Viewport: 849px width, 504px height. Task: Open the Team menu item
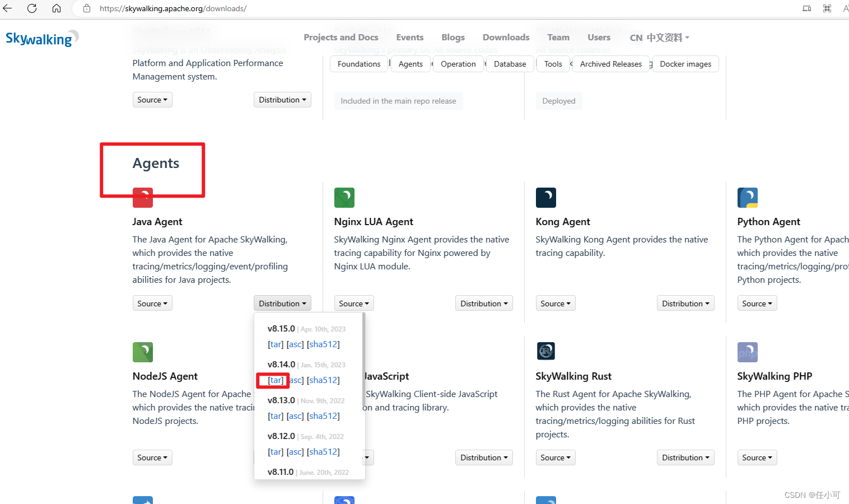point(558,38)
